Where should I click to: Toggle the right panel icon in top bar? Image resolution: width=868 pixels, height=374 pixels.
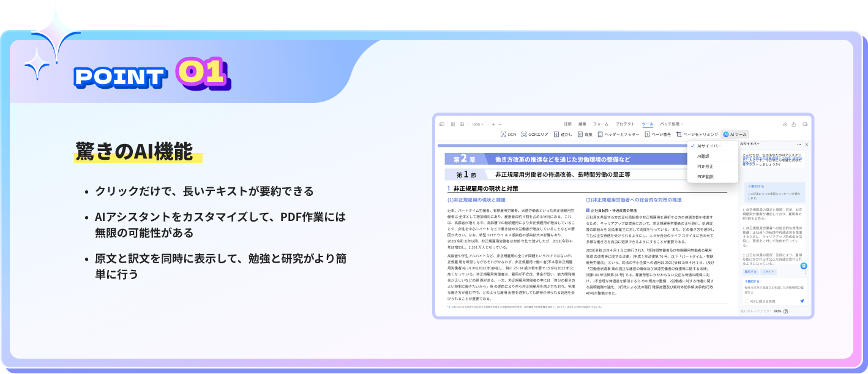[x=805, y=124]
